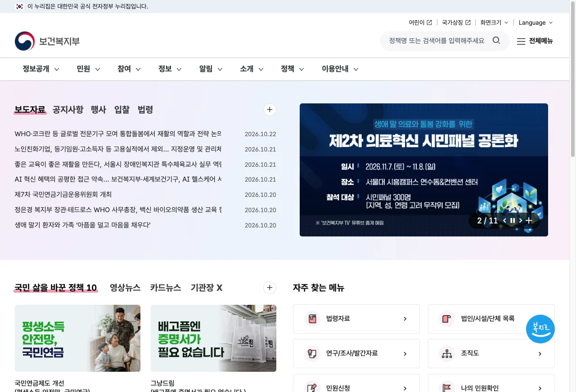The image size is (576, 392).
Task: Click the 나의 민원확인 flag icon
Action: click(446, 388)
